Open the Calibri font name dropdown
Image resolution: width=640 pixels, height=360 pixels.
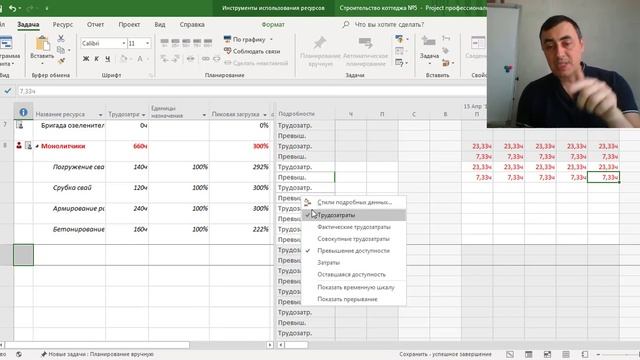(x=124, y=43)
